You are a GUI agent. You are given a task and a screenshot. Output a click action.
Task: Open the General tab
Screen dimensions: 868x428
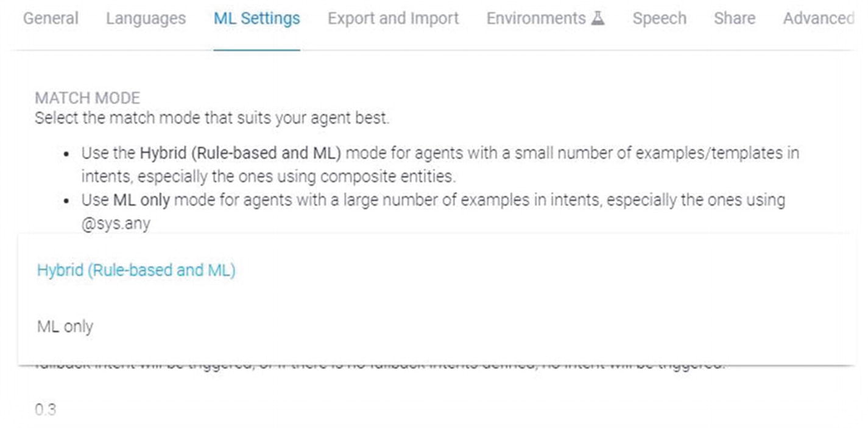point(51,18)
